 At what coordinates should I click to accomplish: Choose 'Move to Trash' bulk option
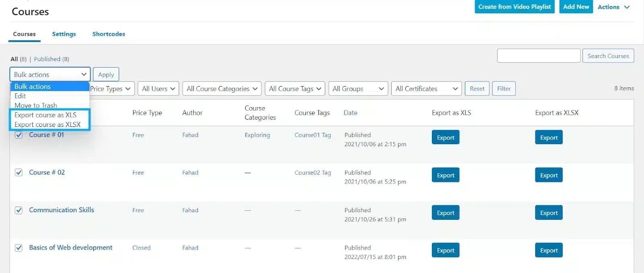pos(50,105)
